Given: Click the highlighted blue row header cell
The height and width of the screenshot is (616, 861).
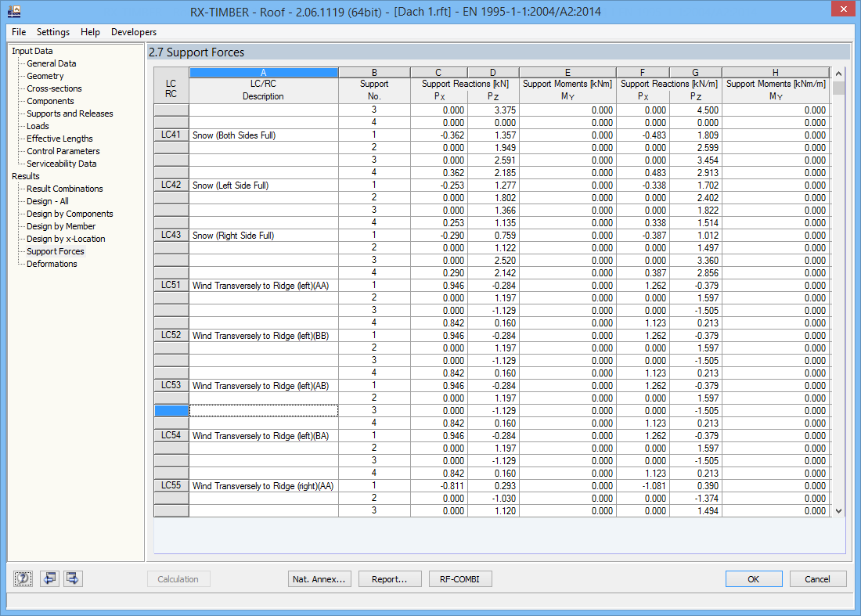Looking at the screenshot, I should (171, 411).
